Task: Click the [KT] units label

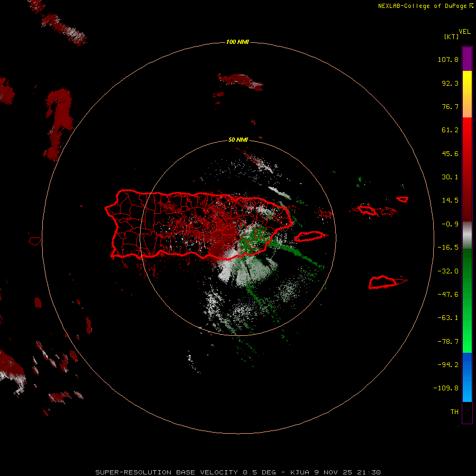Action: coord(452,36)
